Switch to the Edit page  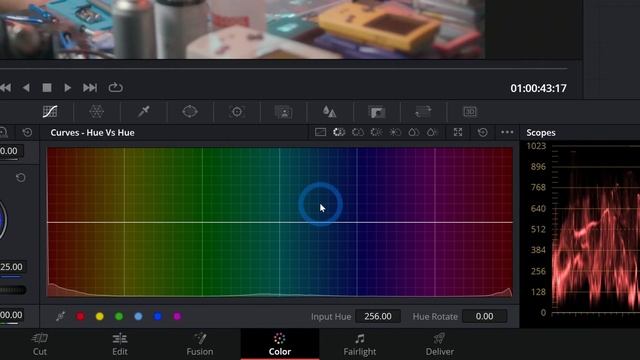(x=120, y=344)
